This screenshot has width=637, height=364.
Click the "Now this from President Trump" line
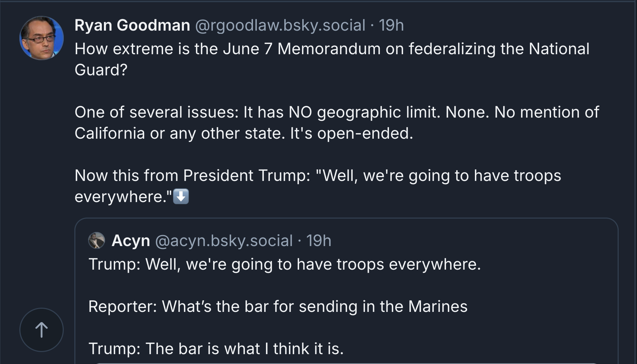pos(317,176)
